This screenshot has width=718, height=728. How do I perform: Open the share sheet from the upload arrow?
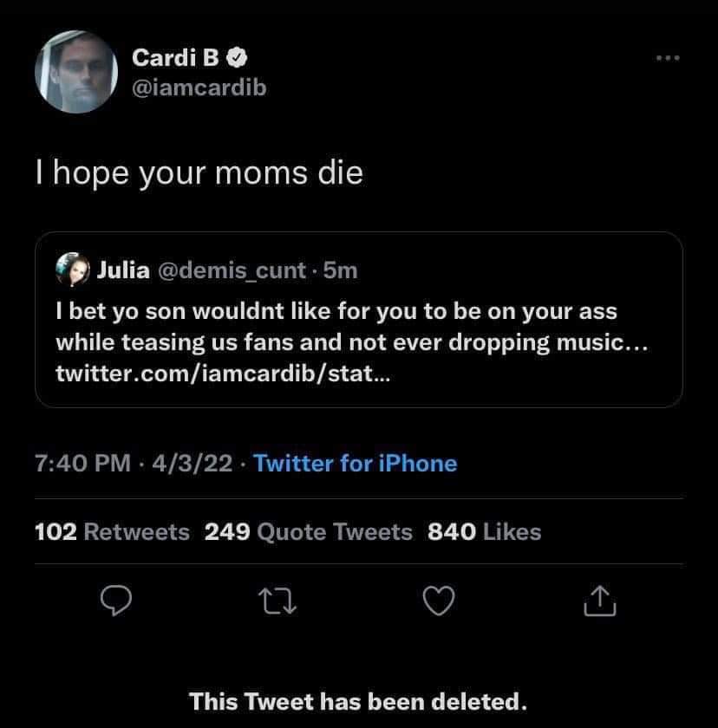601,600
